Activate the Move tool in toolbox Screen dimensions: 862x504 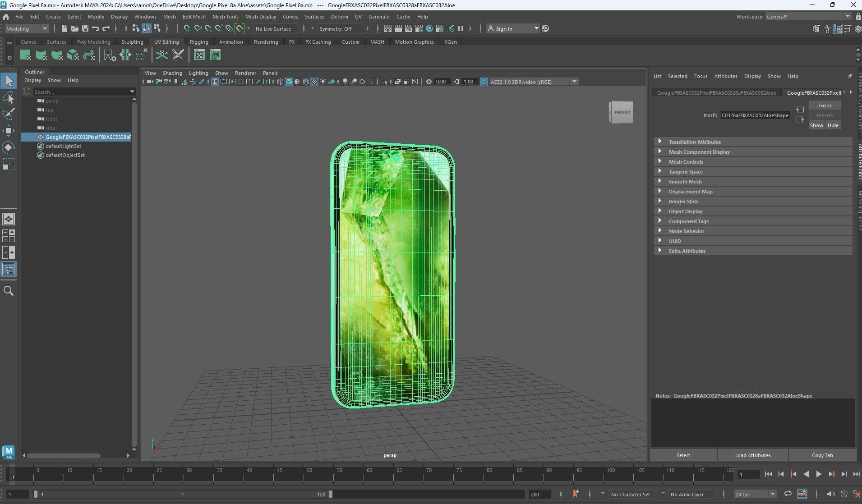coord(9,131)
